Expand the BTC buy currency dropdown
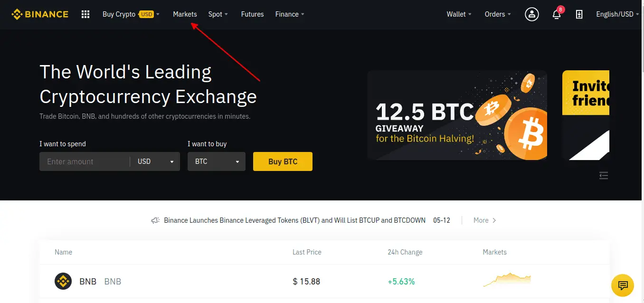 (x=217, y=161)
